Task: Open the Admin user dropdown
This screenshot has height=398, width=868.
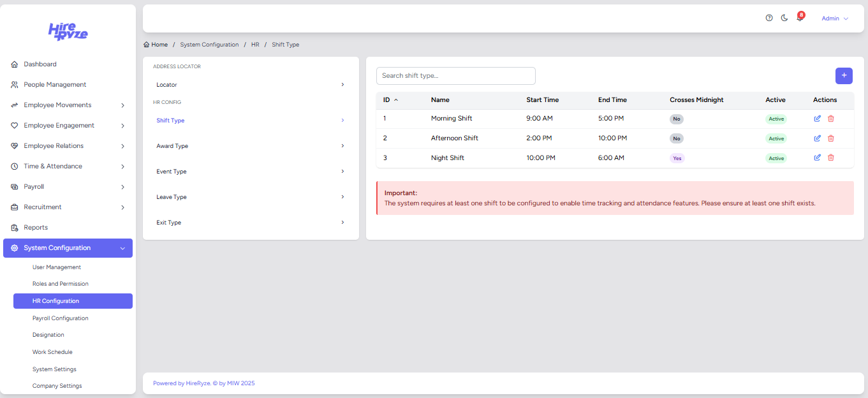Action: (834, 18)
